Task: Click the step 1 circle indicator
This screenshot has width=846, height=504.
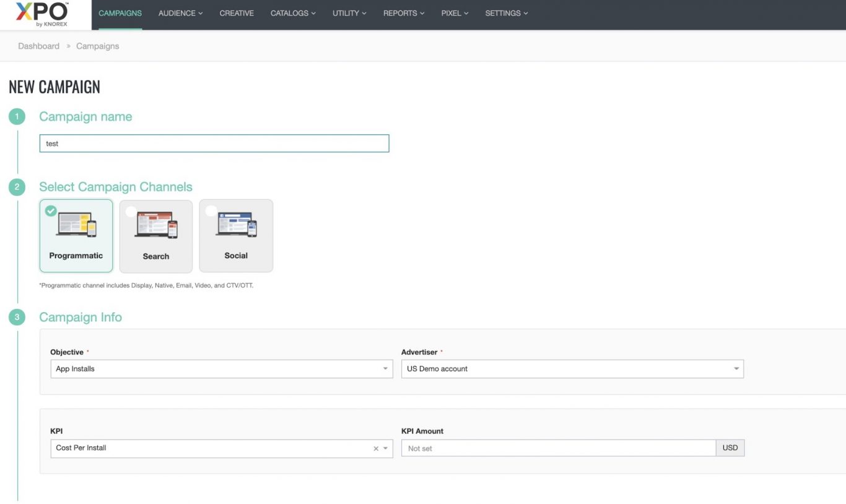Action: click(17, 116)
